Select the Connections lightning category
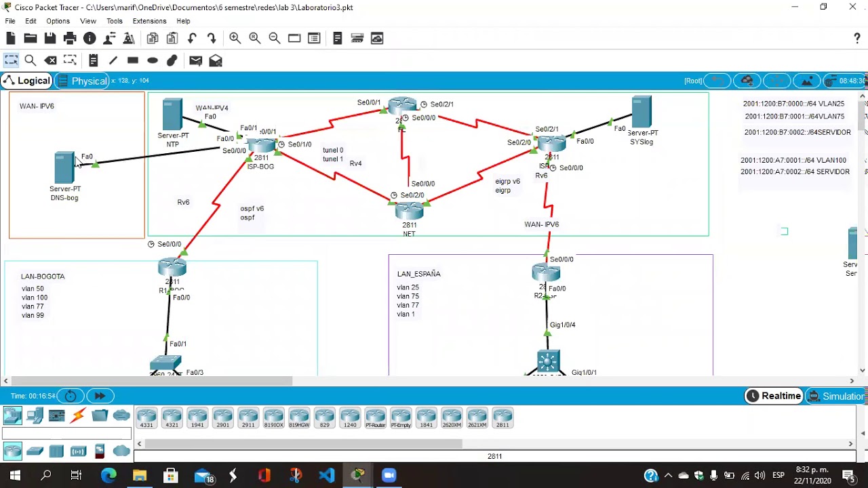The width and height of the screenshot is (868, 488). point(78,415)
